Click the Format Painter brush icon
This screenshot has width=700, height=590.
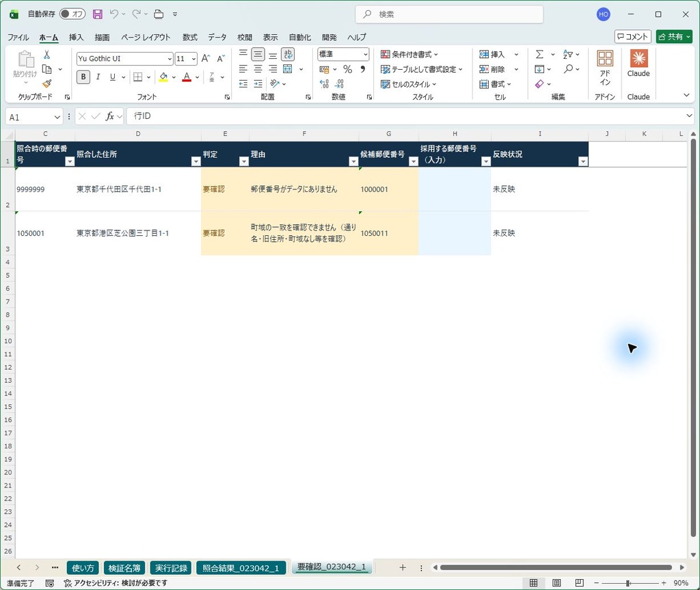click(46, 83)
